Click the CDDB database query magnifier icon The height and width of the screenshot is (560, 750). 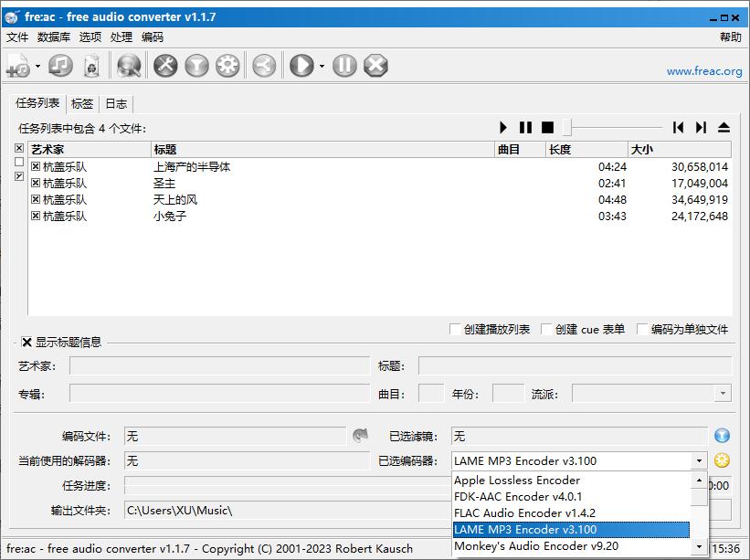coord(129,66)
